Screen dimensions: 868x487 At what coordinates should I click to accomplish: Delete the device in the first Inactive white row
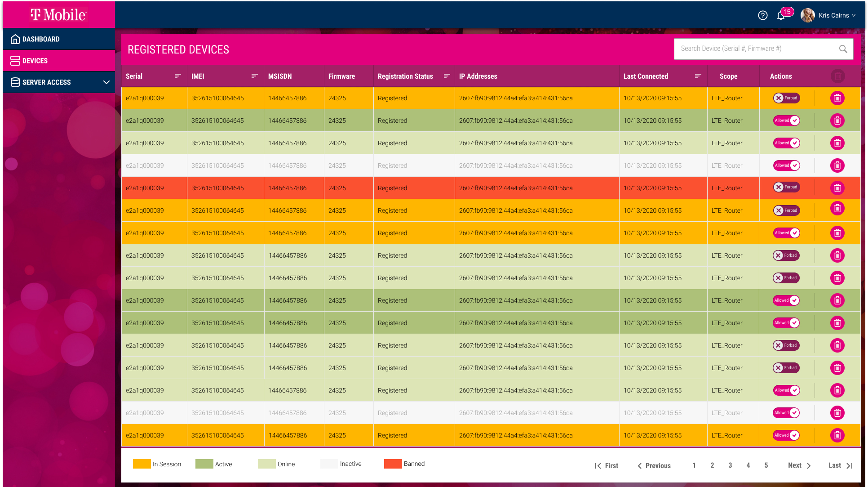(837, 165)
